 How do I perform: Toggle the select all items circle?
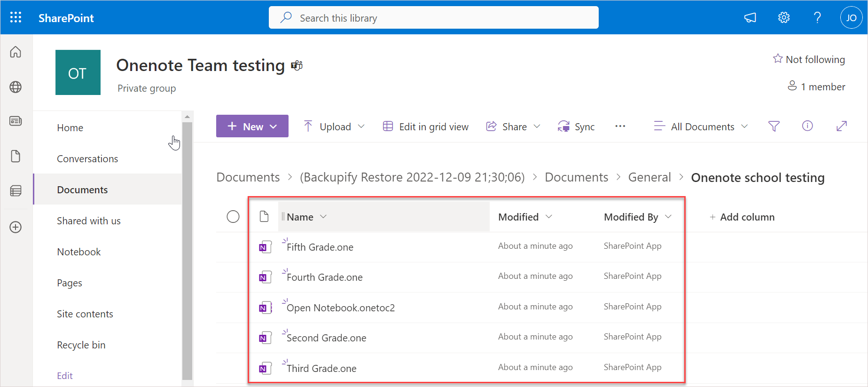[233, 216]
